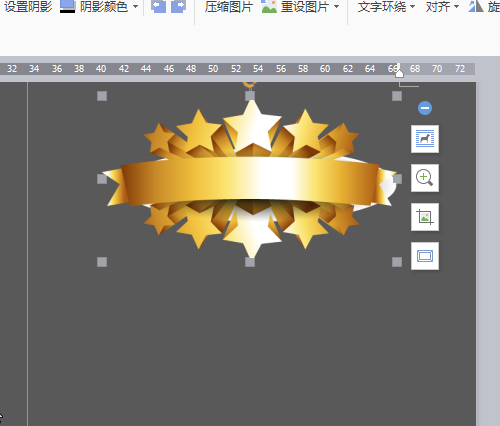Click the 阴影颜色 shadow color icon
The image size is (500, 426).
[67, 6]
